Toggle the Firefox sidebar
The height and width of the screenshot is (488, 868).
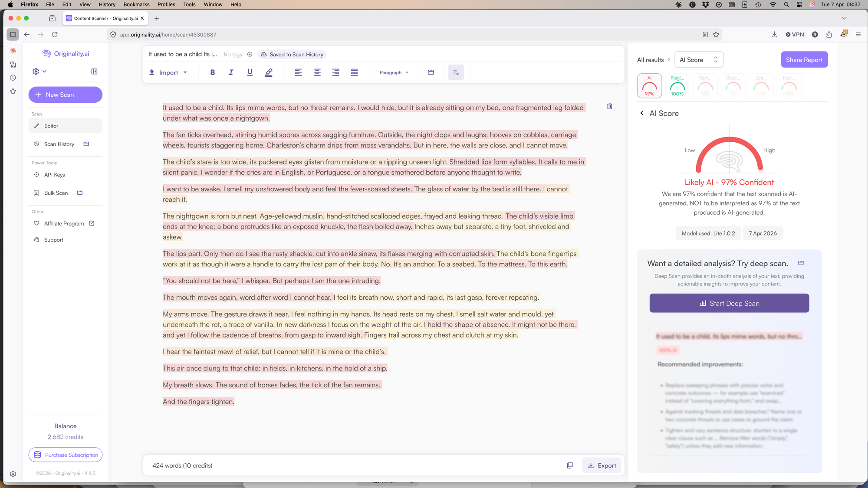[13, 34]
